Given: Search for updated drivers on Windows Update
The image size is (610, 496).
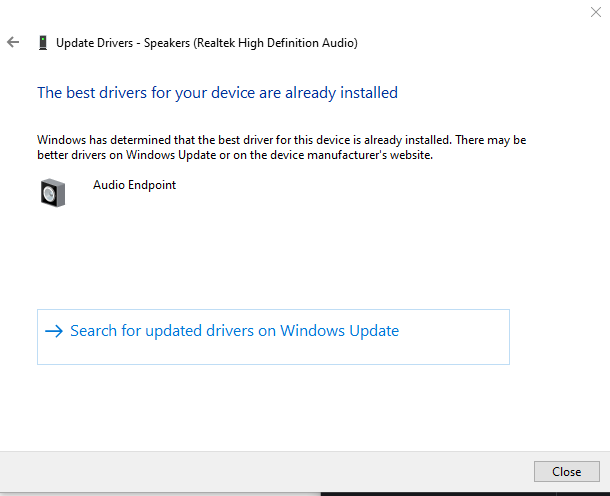Looking at the screenshot, I should [x=273, y=337].
